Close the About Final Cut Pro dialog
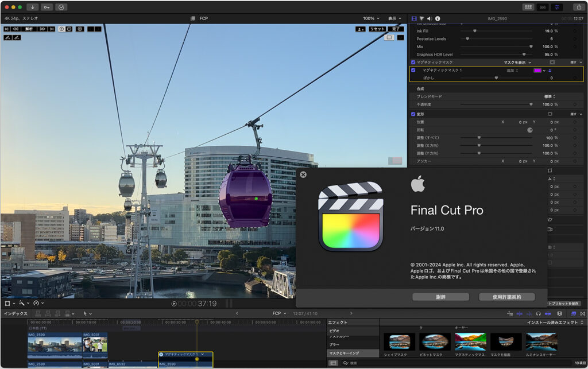The height and width of the screenshot is (369, 588). coord(303,174)
